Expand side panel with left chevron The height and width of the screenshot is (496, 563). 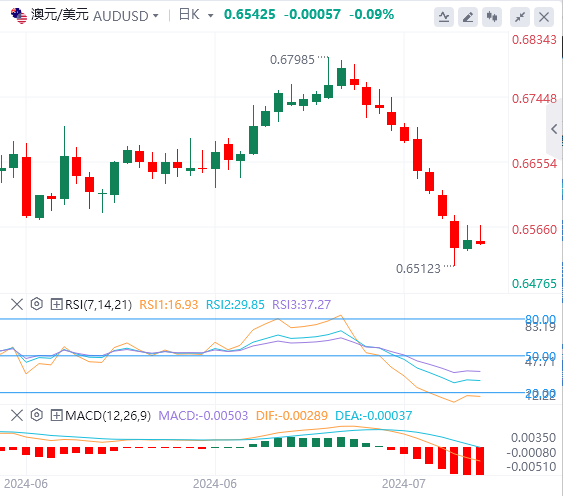(554, 129)
